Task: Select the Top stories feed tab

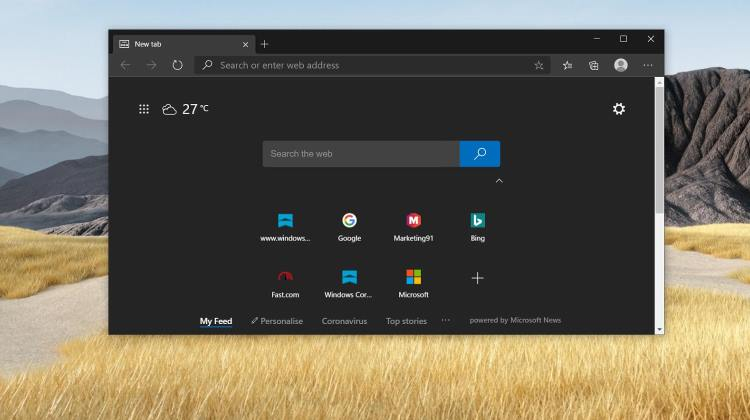Action: point(406,321)
